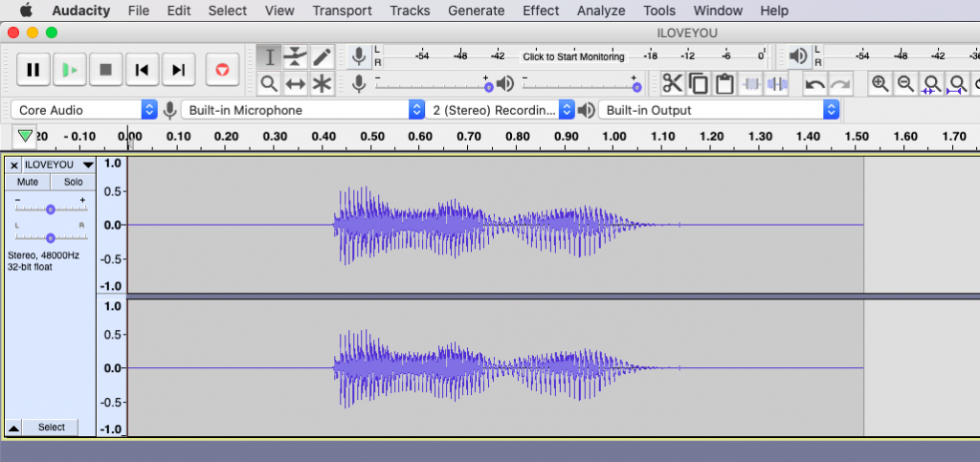This screenshot has height=462, width=980.
Task: Click Start Monitoring on recording meter
Action: click(x=573, y=56)
